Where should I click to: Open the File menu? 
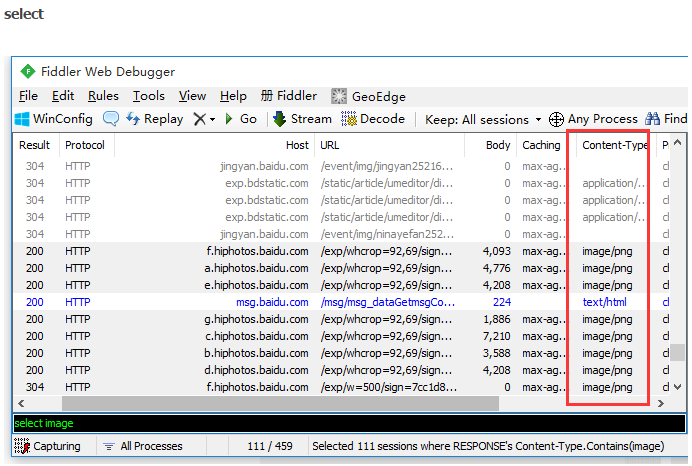[x=28, y=96]
